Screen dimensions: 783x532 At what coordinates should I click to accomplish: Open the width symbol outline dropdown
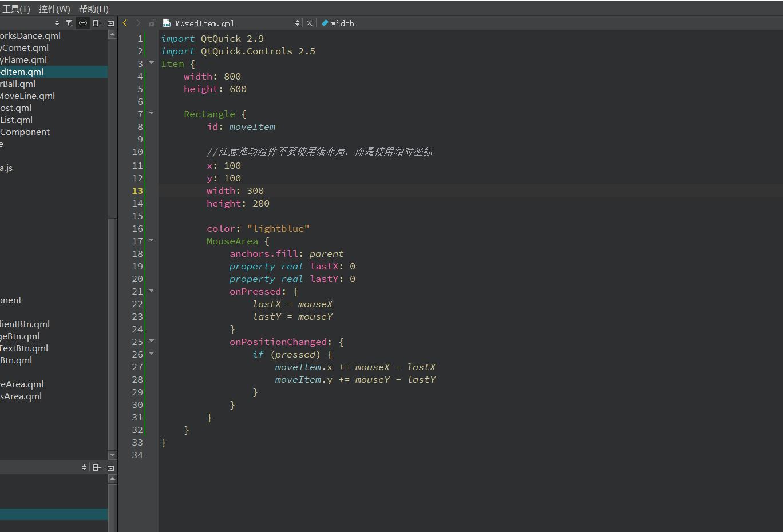tap(342, 23)
